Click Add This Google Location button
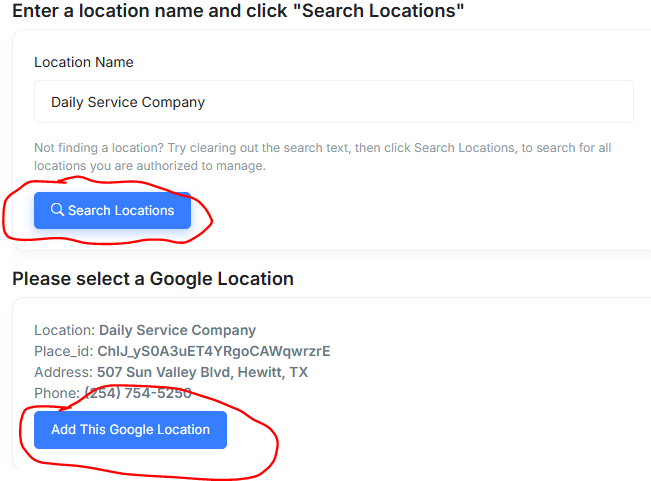 130,430
